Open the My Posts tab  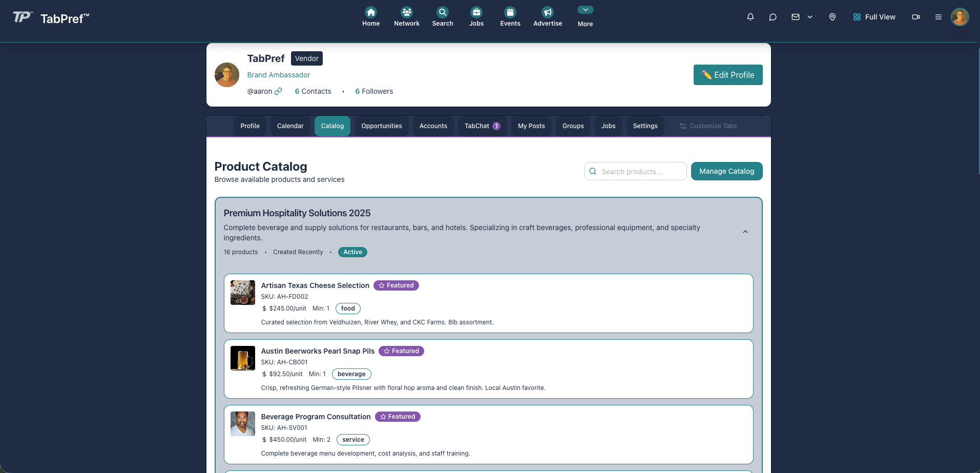tap(531, 126)
